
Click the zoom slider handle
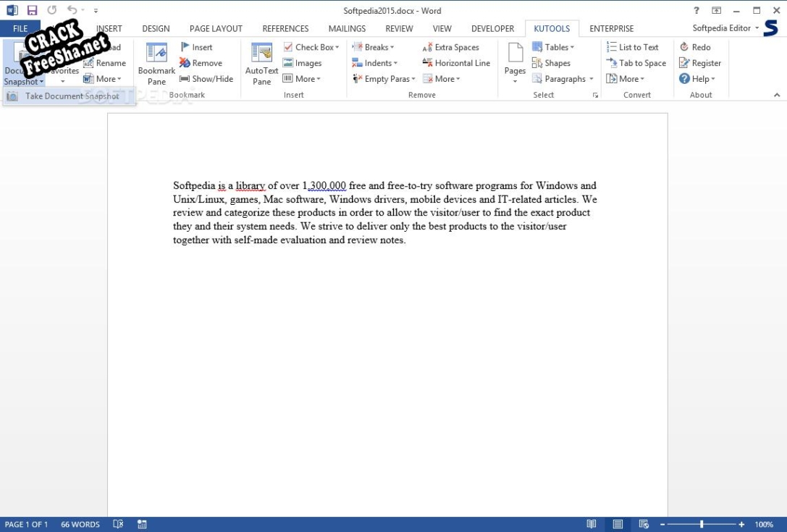(x=701, y=524)
